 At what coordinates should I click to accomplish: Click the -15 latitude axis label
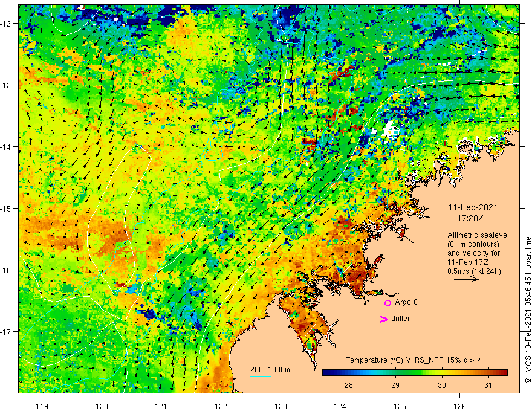[x=7, y=208]
